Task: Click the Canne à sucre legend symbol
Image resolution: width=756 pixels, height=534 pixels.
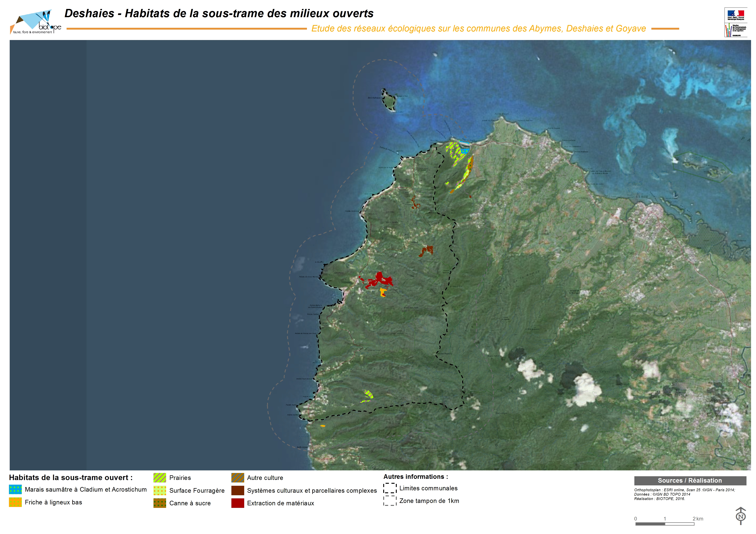Action: point(160,503)
